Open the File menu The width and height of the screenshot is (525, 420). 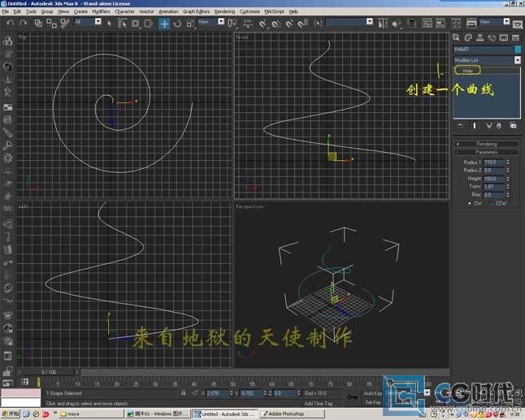click(x=6, y=11)
